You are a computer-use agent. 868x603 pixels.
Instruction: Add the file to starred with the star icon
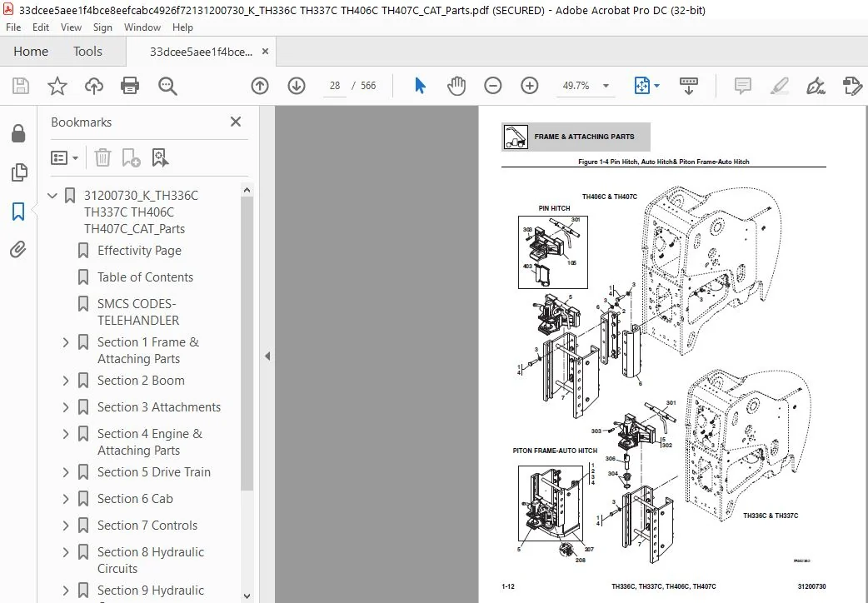click(x=57, y=86)
